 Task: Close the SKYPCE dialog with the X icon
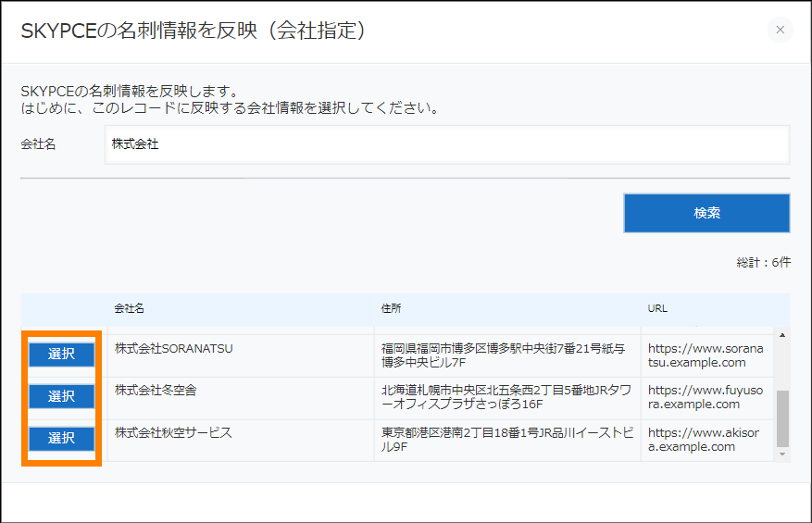(780, 30)
